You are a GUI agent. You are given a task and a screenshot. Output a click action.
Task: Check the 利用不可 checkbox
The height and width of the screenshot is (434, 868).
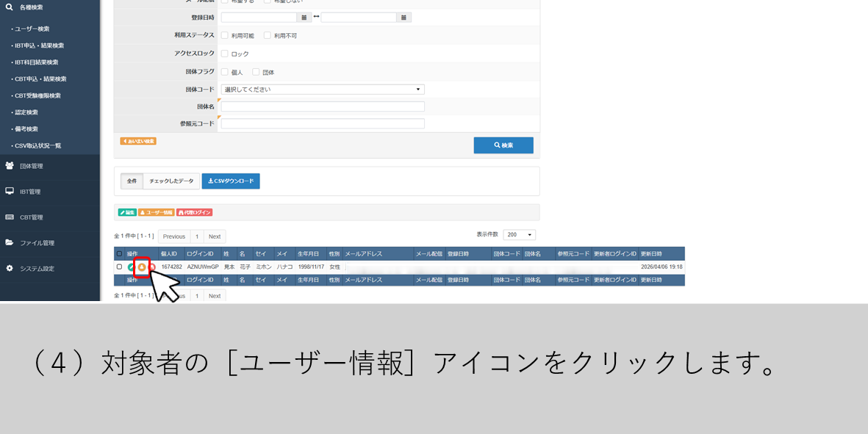[x=268, y=35]
